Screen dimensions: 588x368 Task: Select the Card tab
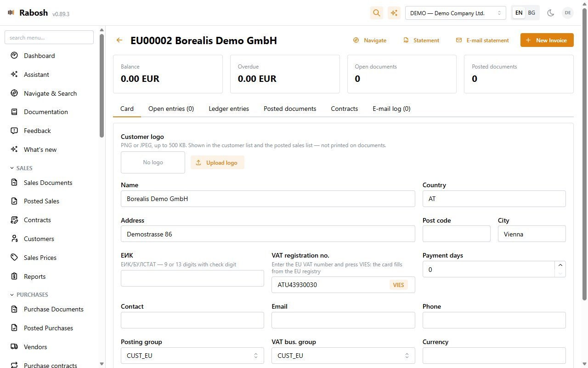point(127,109)
